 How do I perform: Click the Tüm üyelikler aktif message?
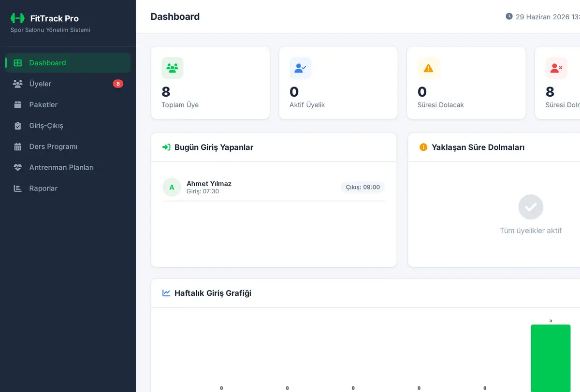(531, 231)
